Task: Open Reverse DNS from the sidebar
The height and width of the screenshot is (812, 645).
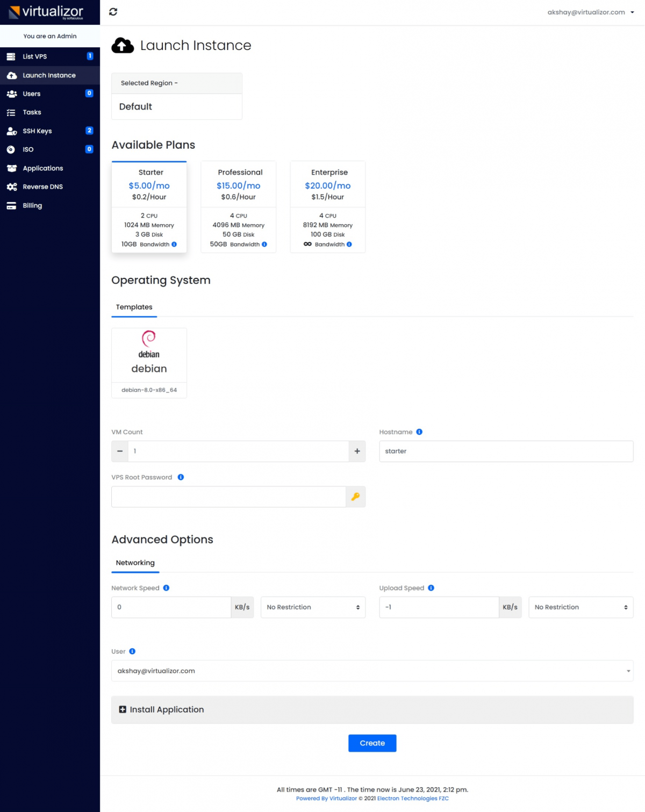Action: click(43, 186)
